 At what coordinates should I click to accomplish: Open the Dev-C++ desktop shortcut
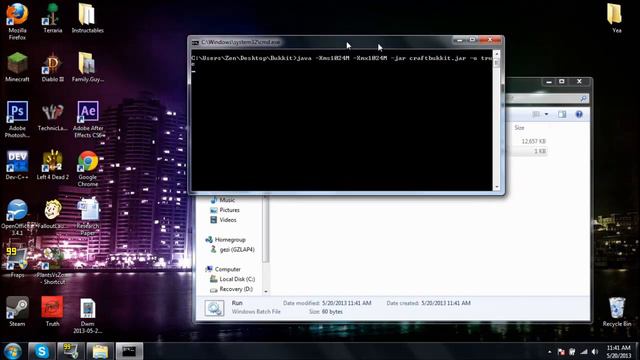click(x=17, y=165)
